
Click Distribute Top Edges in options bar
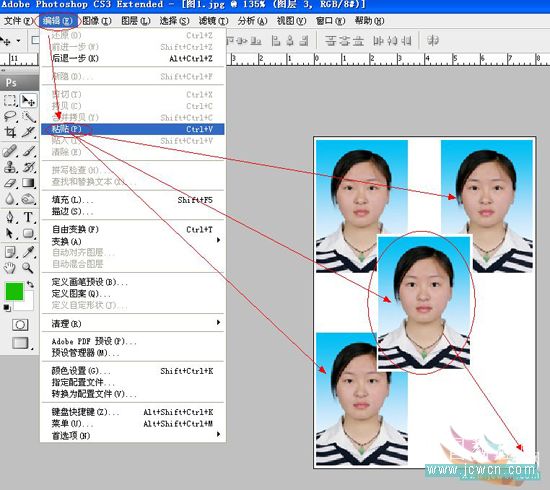tap(330, 41)
